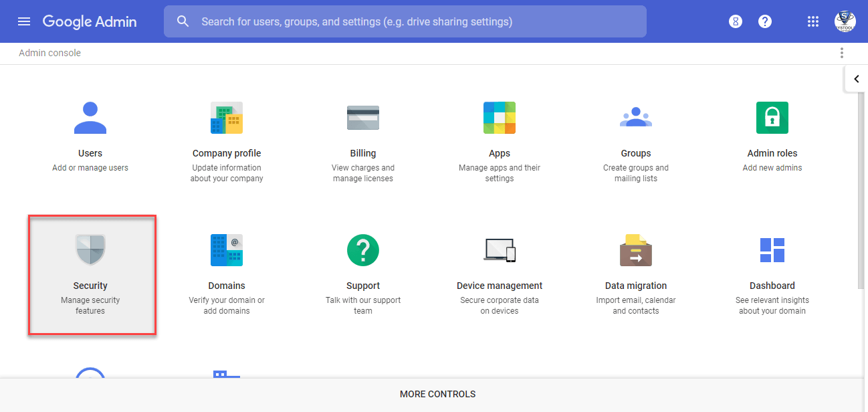Open the hourglass tasks icon
The image size is (868, 412).
(736, 21)
